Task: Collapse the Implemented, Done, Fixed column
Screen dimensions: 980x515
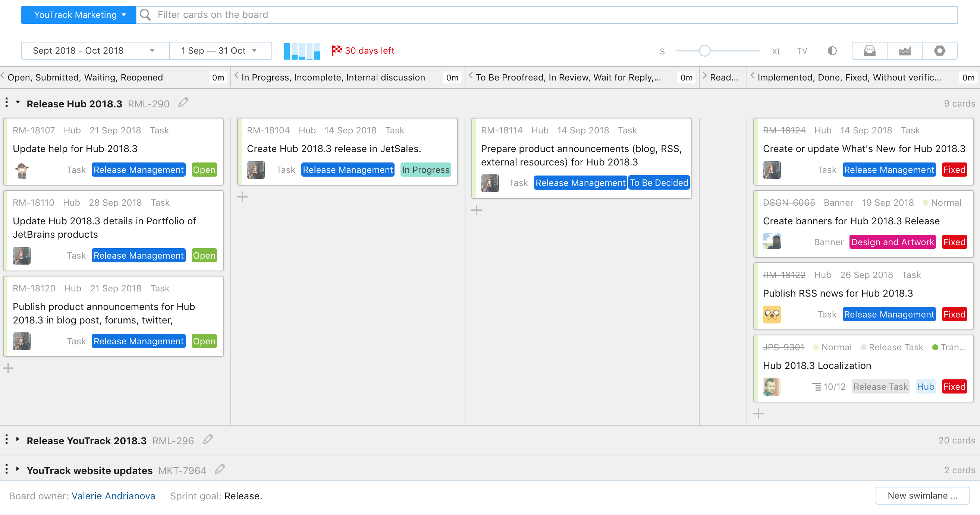Action: (x=752, y=76)
